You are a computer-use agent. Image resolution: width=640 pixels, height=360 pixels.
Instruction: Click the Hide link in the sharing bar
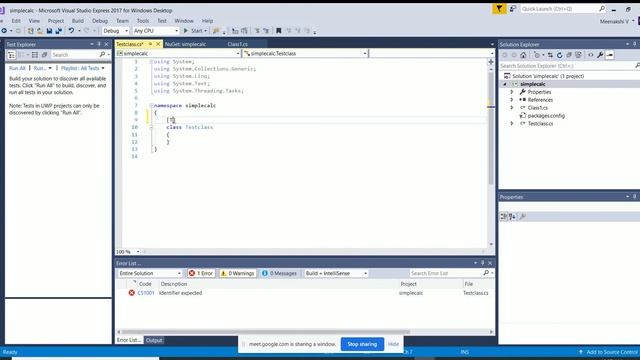tap(393, 344)
